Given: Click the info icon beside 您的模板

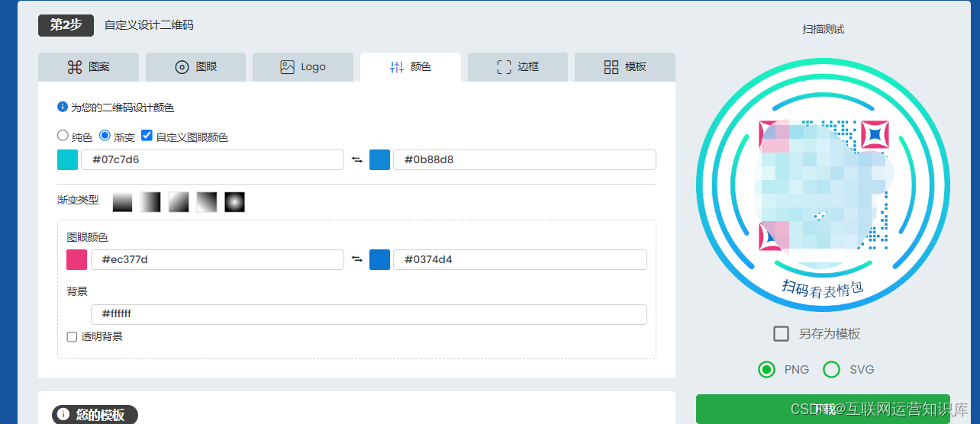Looking at the screenshot, I should (64, 415).
